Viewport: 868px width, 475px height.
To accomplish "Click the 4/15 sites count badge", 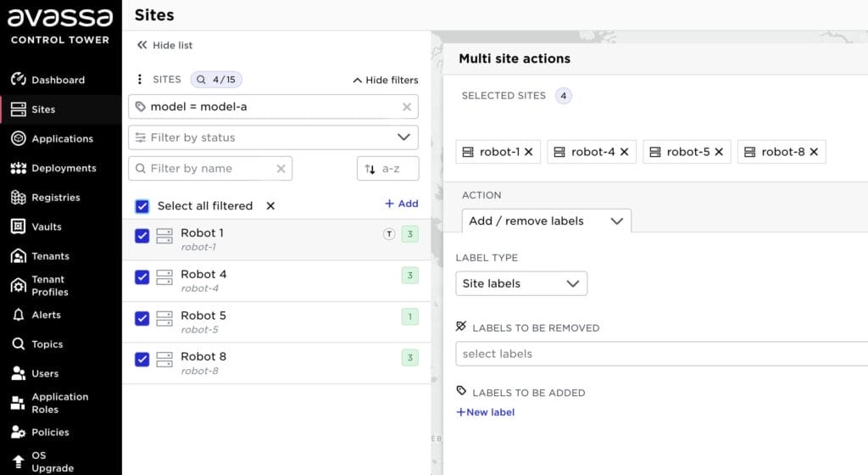I will (x=216, y=80).
